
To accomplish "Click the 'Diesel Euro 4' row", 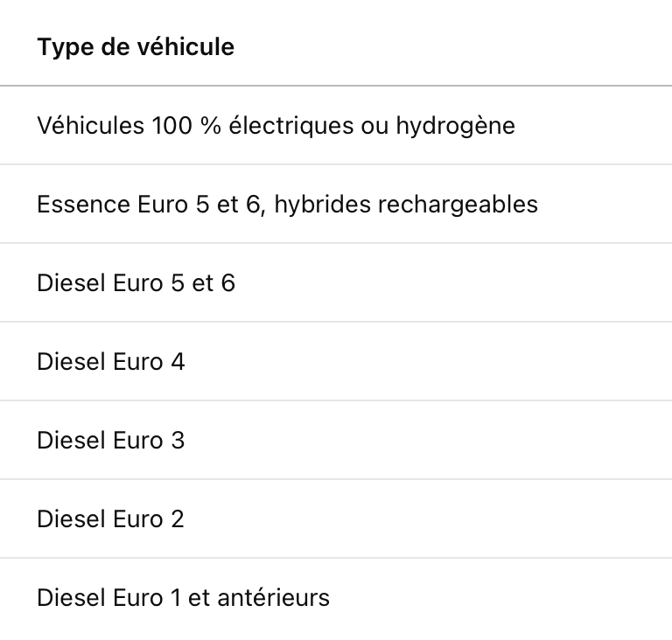I will pyautogui.click(x=111, y=362).
